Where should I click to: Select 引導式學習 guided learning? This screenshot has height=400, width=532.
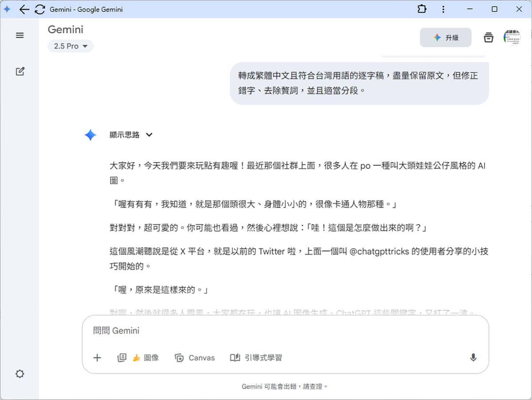click(256, 357)
